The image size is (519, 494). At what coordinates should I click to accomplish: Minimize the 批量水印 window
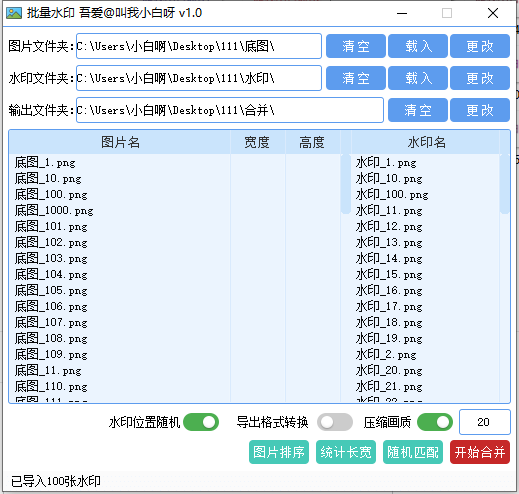coord(402,13)
